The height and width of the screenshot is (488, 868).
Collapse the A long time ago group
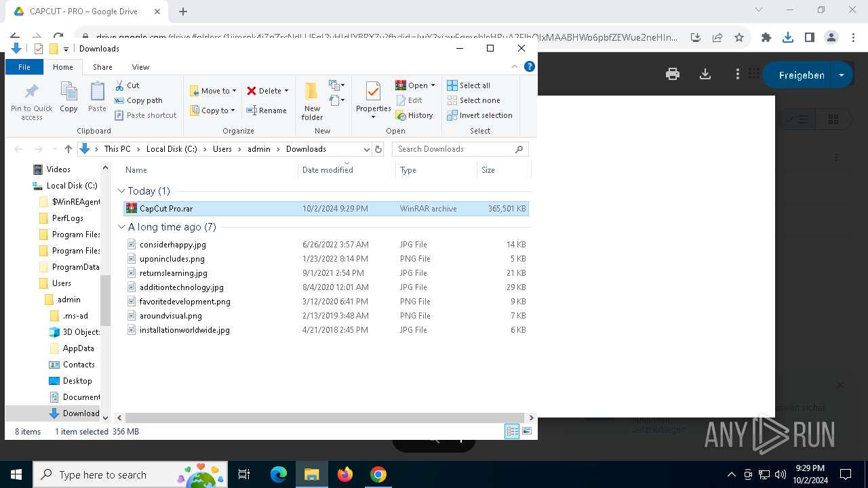click(121, 227)
